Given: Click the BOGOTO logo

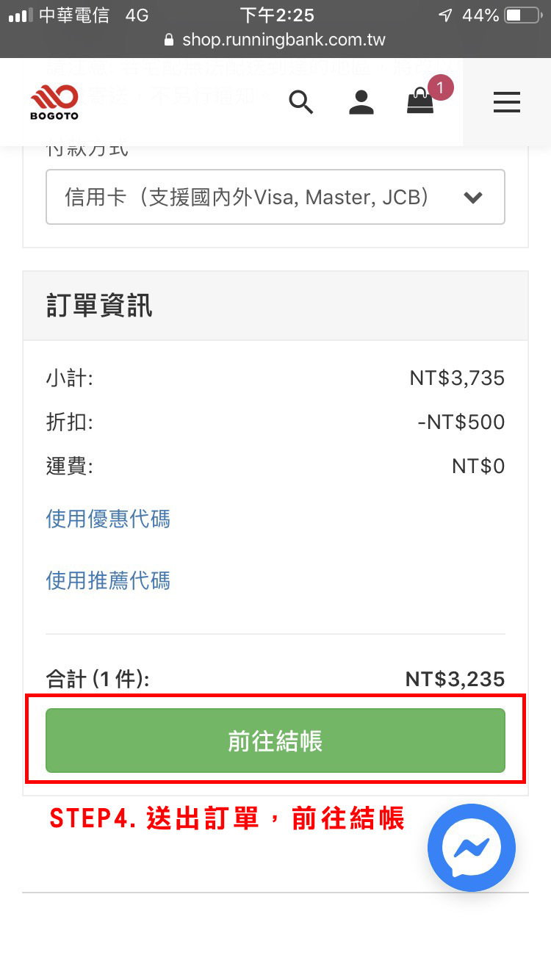Looking at the screenshot, I should (54, 102).
